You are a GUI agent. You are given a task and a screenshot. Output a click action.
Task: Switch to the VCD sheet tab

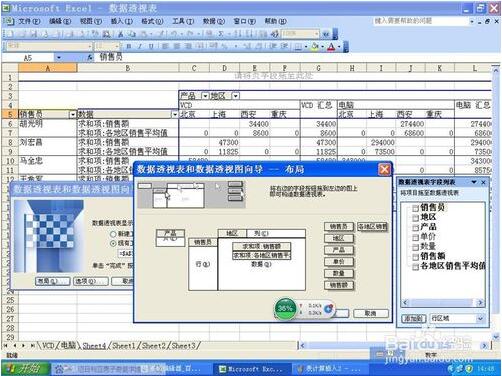pyautogui.click(x=48, y=346)
